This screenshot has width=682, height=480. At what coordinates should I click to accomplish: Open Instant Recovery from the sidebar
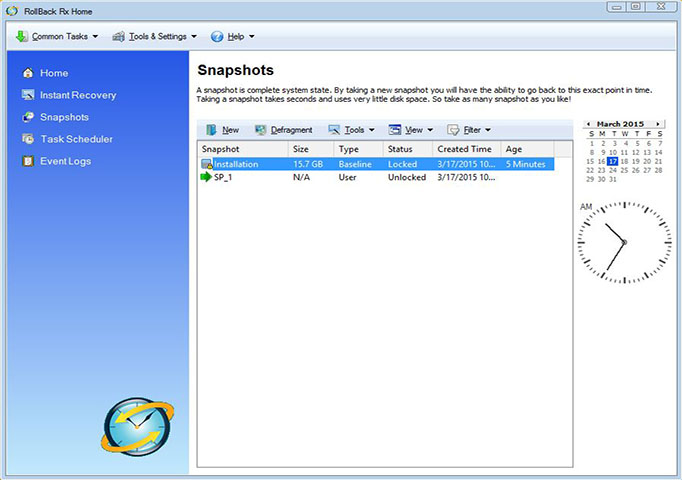(x=78, y=95)
